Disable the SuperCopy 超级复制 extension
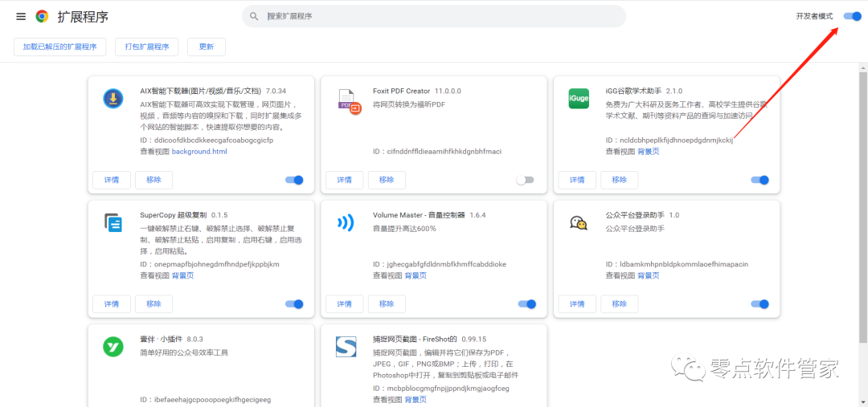Screen dimensions: 868x407 (294, 303)
